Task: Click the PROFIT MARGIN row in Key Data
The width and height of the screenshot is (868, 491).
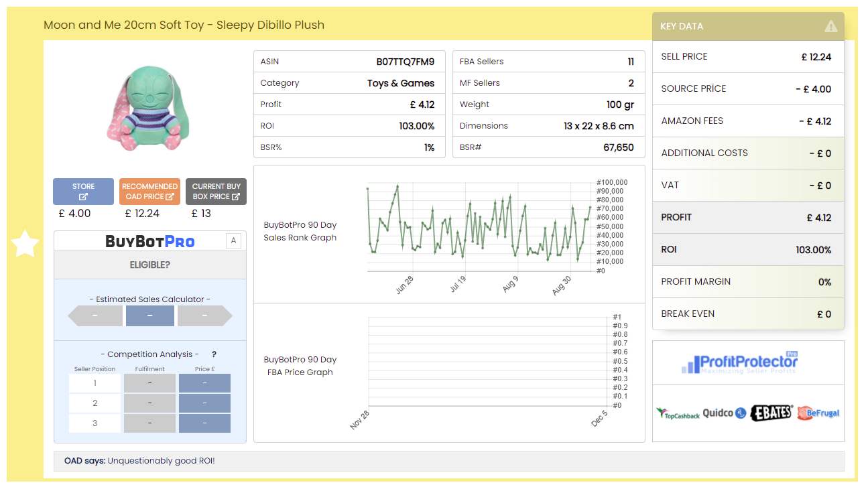Action: (748, 282)
